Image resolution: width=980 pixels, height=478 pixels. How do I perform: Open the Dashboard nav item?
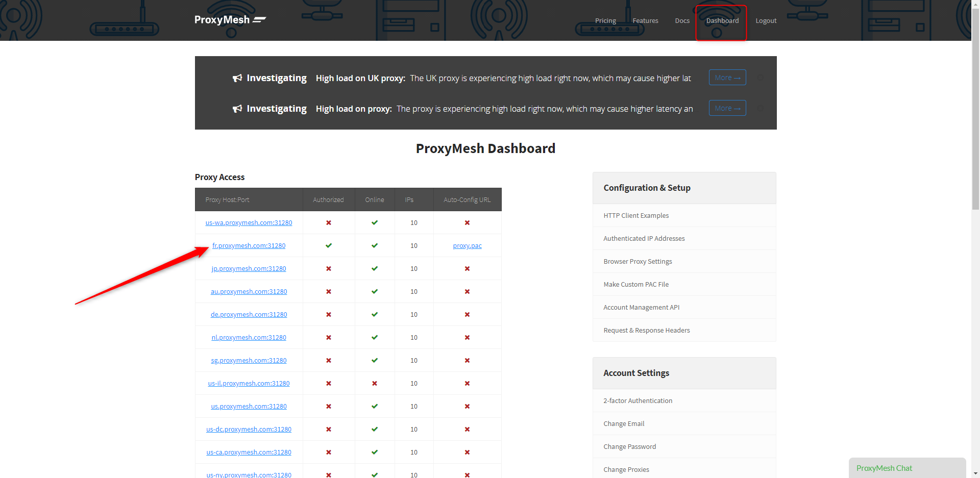tap(722, 21)
